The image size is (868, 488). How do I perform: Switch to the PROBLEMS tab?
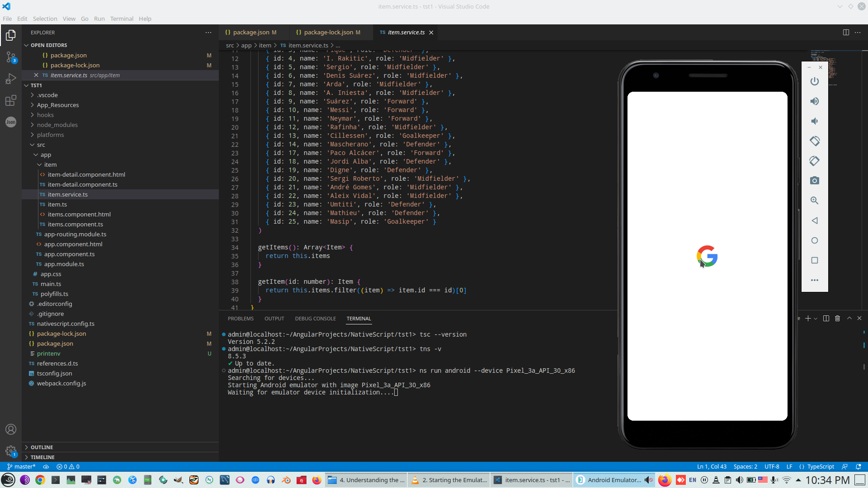[241, 319]
